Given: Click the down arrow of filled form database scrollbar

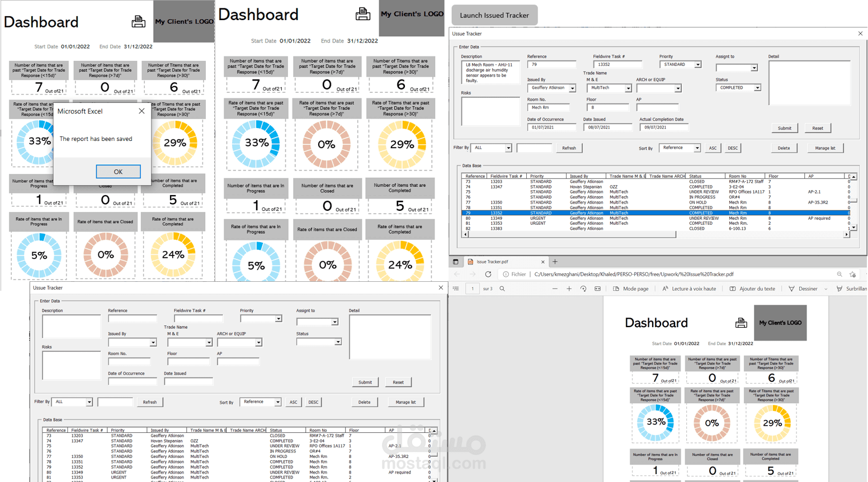Looking at the screenshot, I should 853,228.
